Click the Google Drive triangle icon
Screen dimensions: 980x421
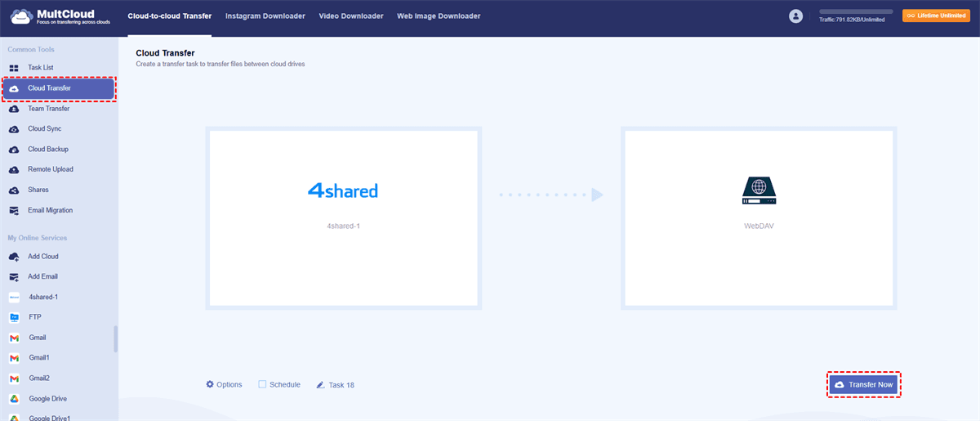[14, 399]
